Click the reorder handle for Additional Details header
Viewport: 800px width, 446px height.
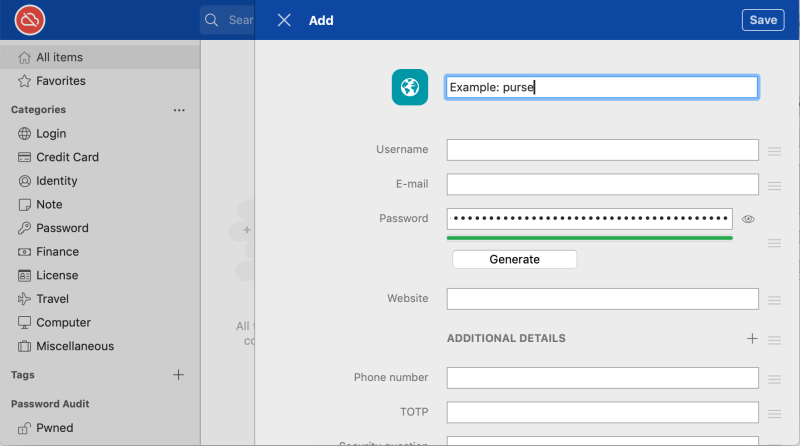pyautogui.click(x=774, y=340)
